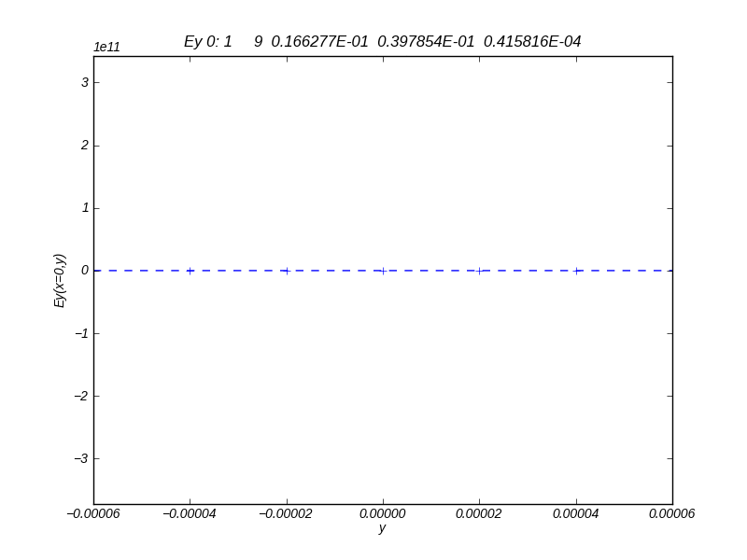
Task: Click the x-axis tick label '0.00000'
Action: (x=383, y=513)
